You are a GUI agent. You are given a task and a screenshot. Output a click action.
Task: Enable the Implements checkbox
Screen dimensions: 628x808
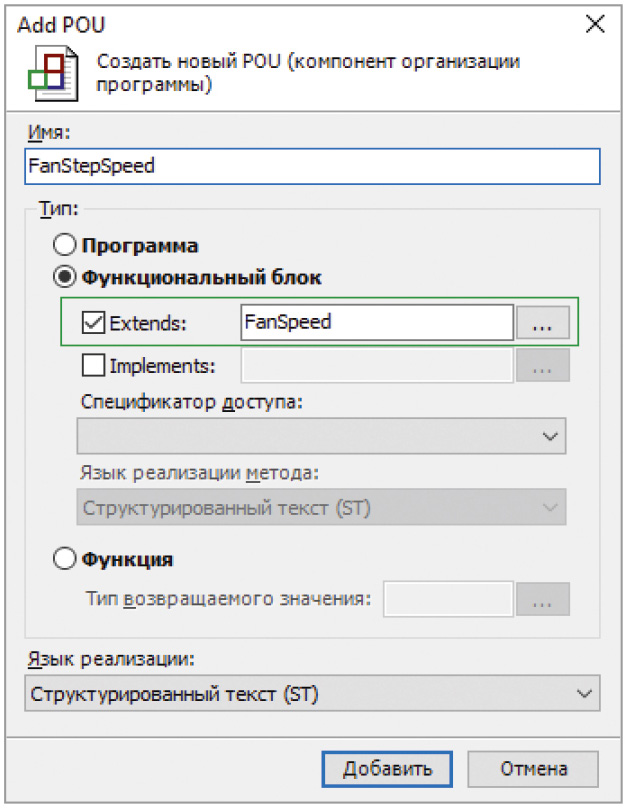pos(93,365)
